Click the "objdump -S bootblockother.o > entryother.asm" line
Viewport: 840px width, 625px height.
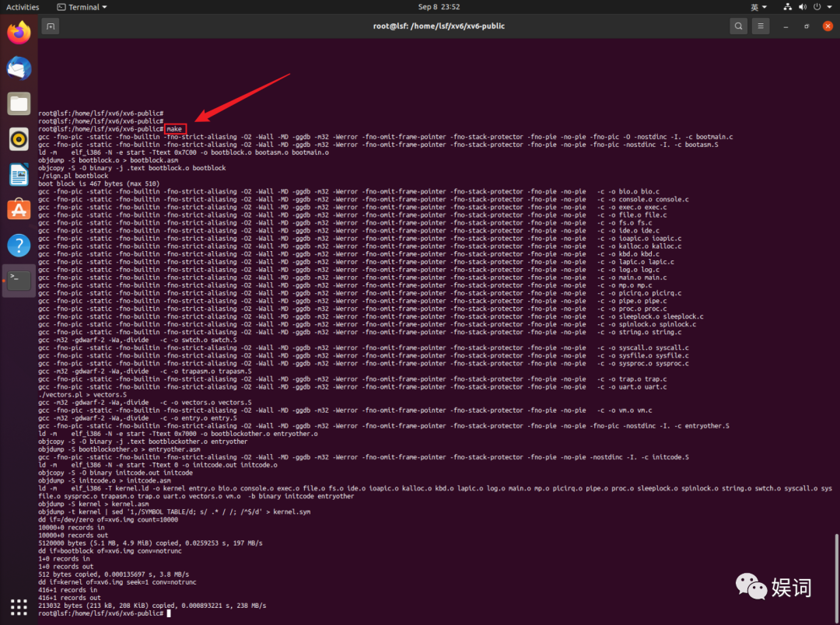point(119,449)
